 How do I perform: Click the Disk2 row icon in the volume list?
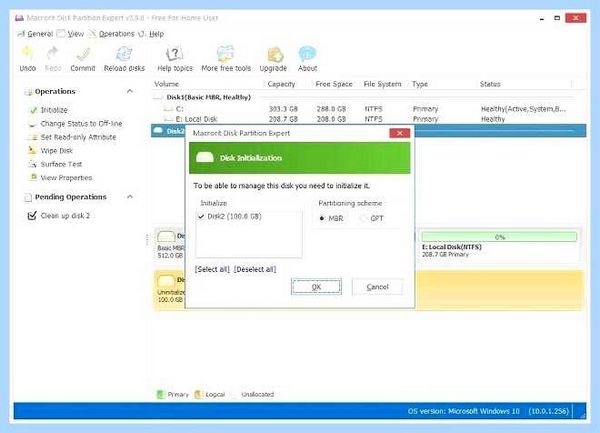coord(158,130)
